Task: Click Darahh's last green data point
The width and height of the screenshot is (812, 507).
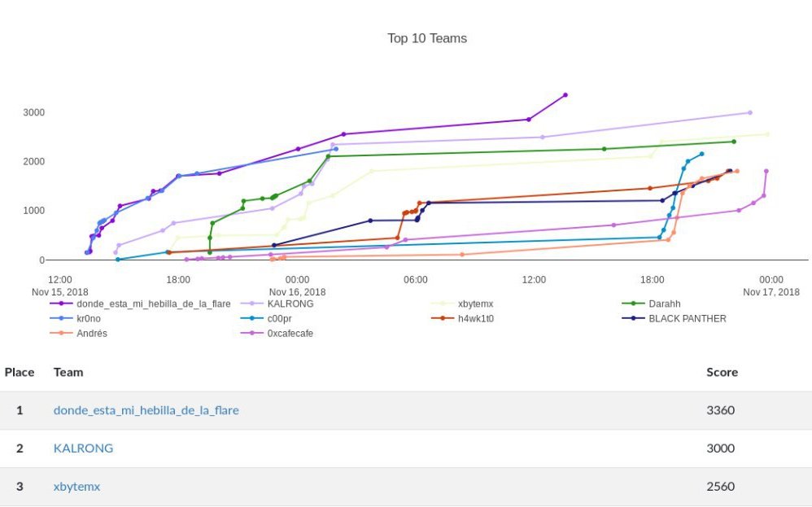Action: tap(733, 142)
